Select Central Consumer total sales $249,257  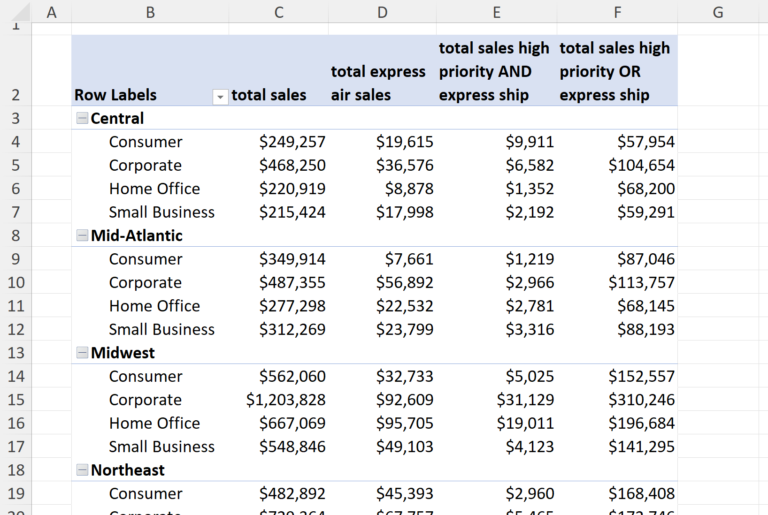(x=292, y=142)
